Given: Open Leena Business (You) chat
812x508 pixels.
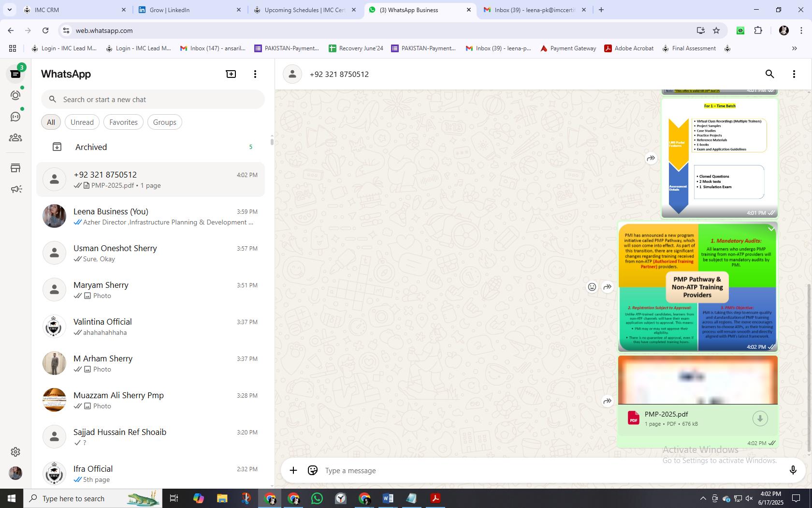Looking at the screenshot, I should [x=150, y=216].
